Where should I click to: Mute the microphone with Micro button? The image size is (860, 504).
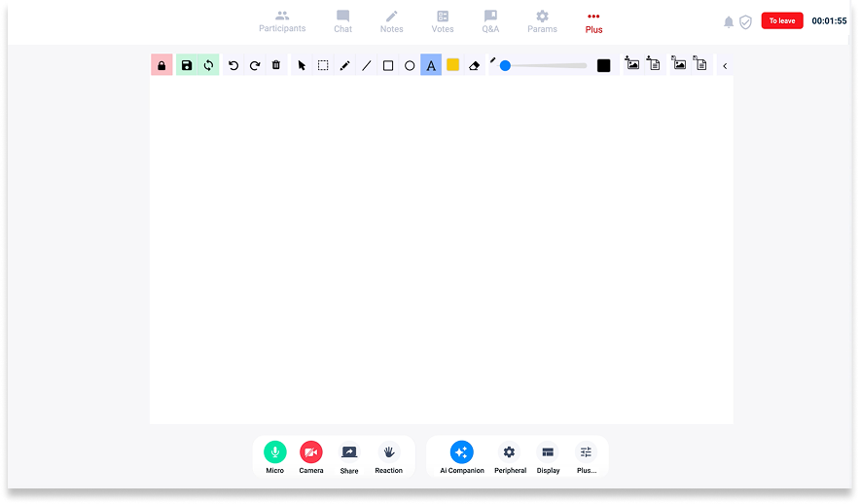coord(275,452)
